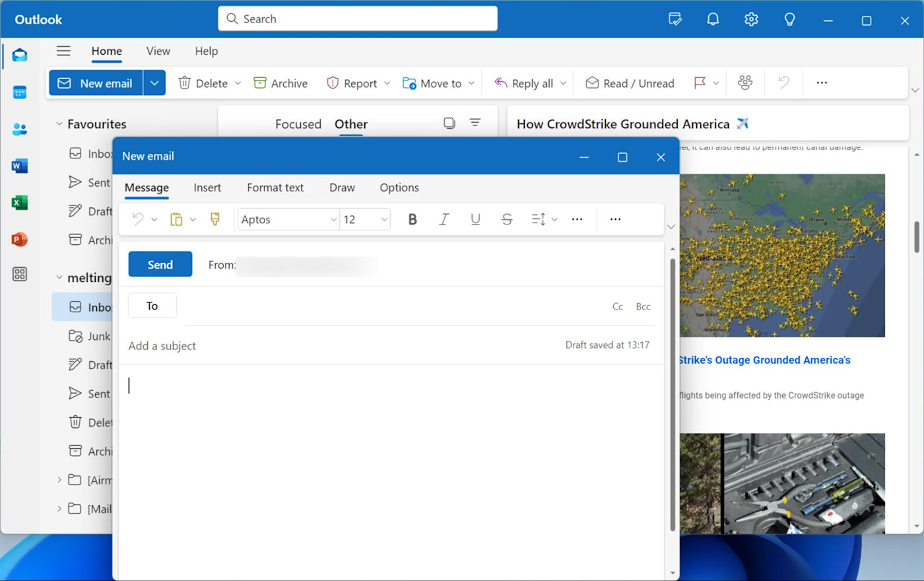The width and height of the screenshot is (924, 581).
Task: Add Bcc recipients field
Action: click(643, 306)
